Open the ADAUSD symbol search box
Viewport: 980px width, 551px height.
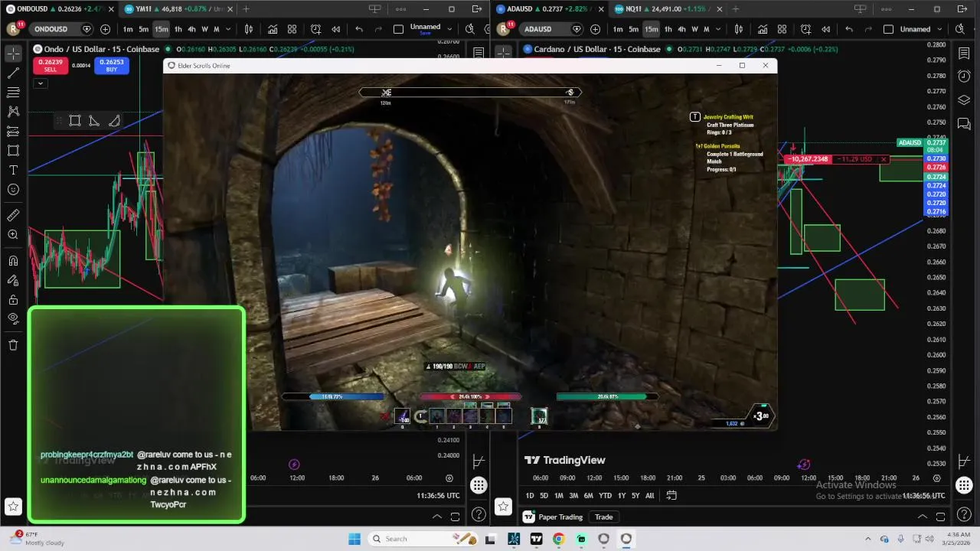click(550, 29)
